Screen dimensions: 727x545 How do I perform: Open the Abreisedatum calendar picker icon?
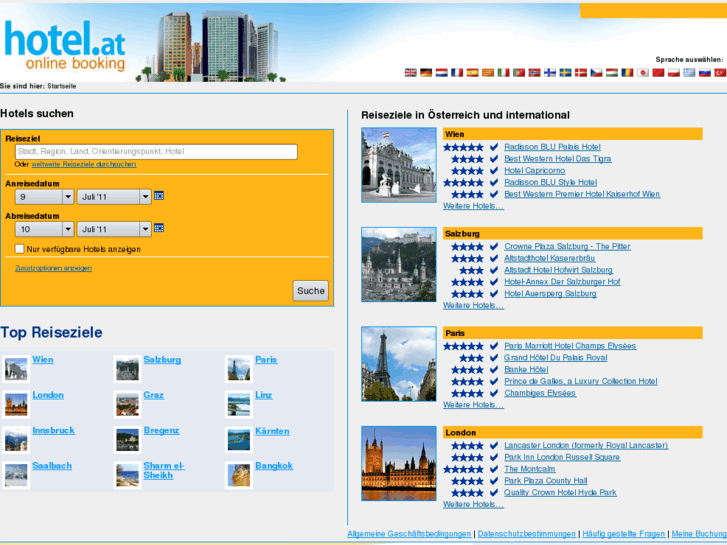coord(159,228)
